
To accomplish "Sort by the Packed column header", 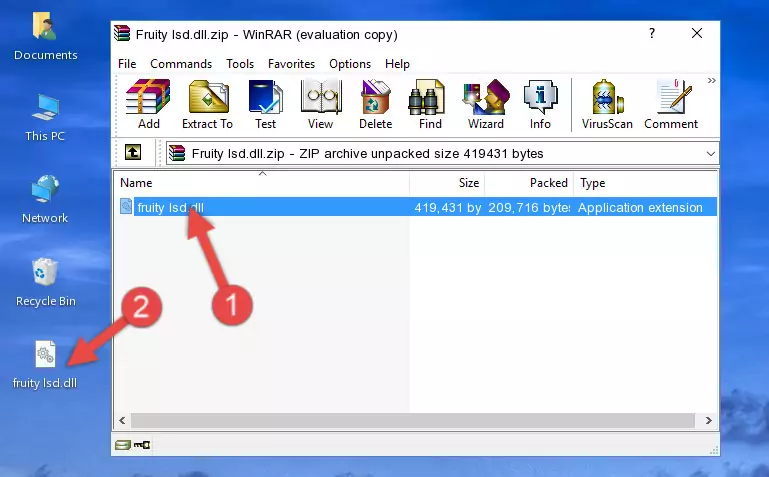I will click(529, 183).
